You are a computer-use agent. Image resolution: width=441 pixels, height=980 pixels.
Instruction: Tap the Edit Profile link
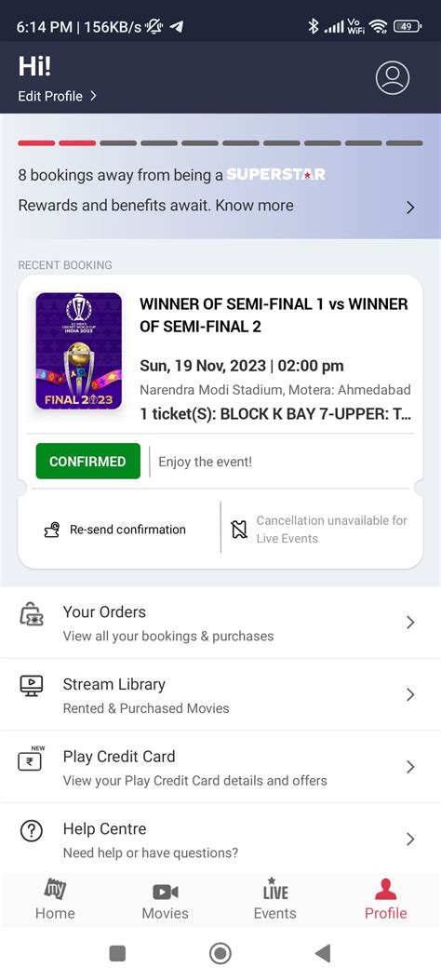58,96
